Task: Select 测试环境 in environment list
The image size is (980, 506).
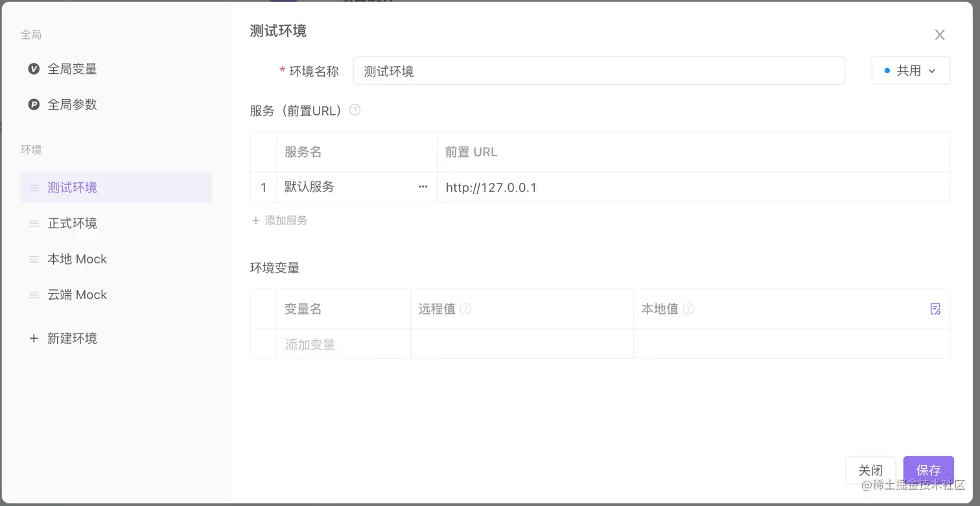Action: (116, 187)
